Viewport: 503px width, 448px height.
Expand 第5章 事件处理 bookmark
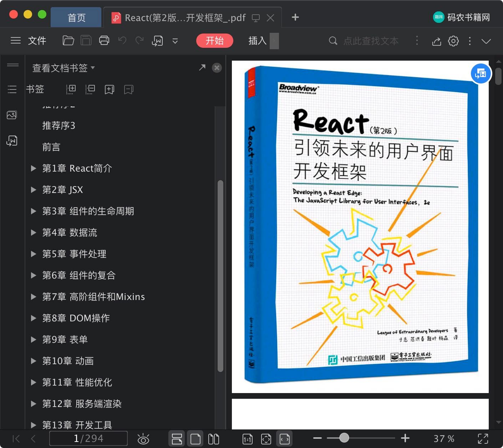click(34, 254)
